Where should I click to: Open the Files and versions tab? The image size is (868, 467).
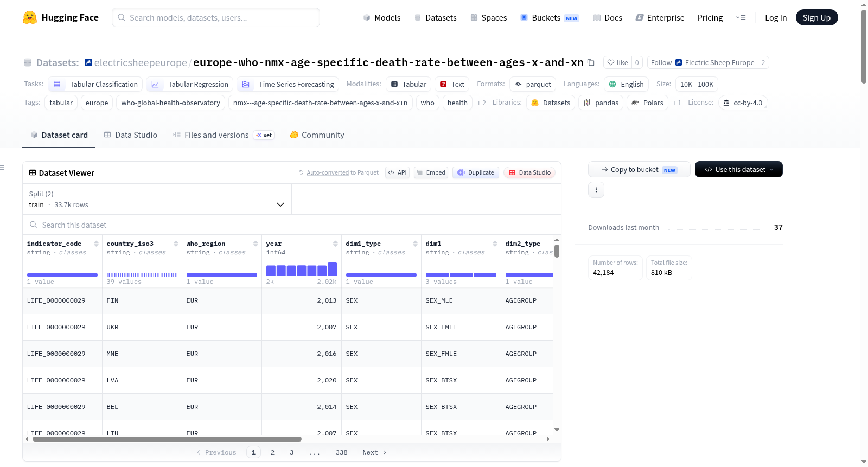click(224, 135)
